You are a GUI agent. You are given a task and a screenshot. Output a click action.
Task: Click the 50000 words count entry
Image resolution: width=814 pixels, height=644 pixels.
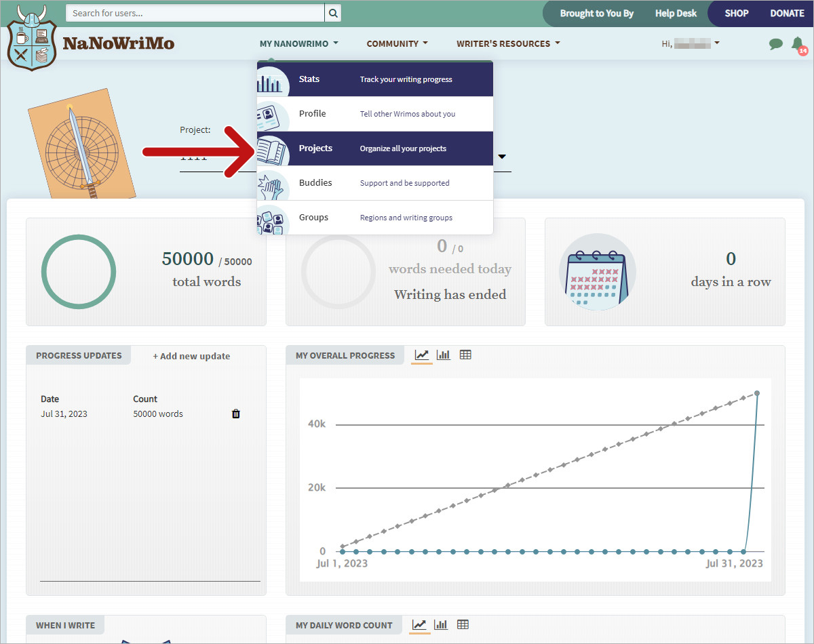[158, 414]
